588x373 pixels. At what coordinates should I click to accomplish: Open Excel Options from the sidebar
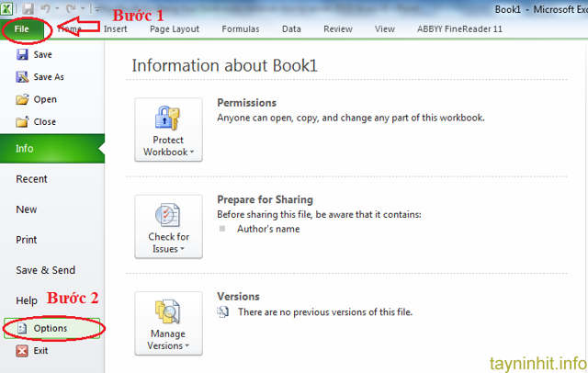point(50,328)
